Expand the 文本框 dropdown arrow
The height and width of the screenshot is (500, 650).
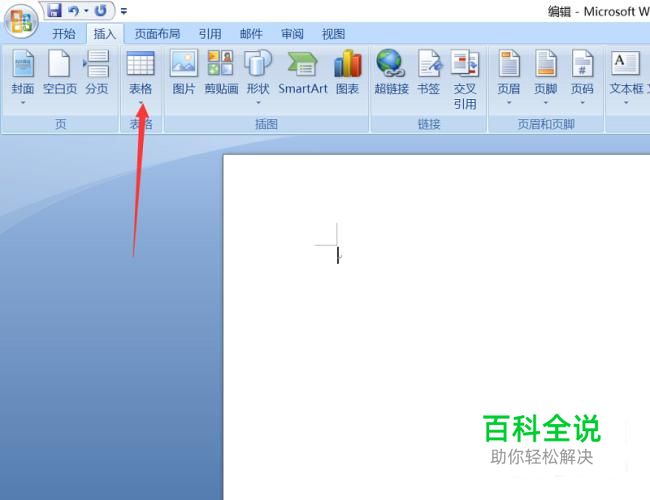pyautogui.click(x=626, y=102)
